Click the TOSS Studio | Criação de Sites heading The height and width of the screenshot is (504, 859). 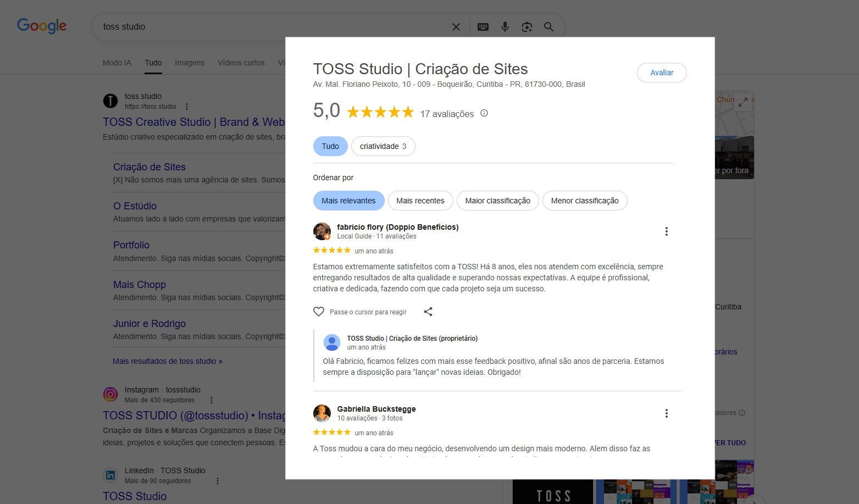pyautogui.click(x=420, y=69)
